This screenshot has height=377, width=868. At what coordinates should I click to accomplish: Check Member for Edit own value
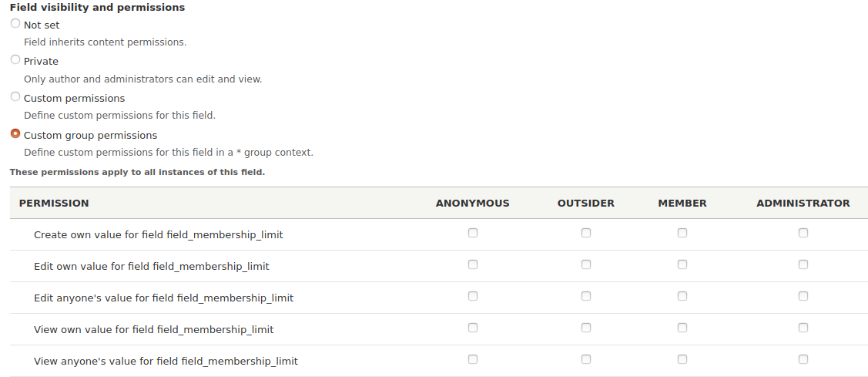coord(682,264)
